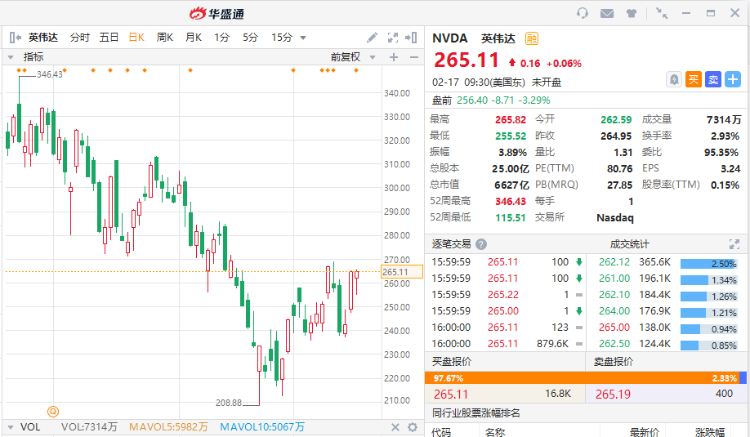Open VOL indicator settings gear
This screenshot has width=750, height=437.
click(412, 427)
